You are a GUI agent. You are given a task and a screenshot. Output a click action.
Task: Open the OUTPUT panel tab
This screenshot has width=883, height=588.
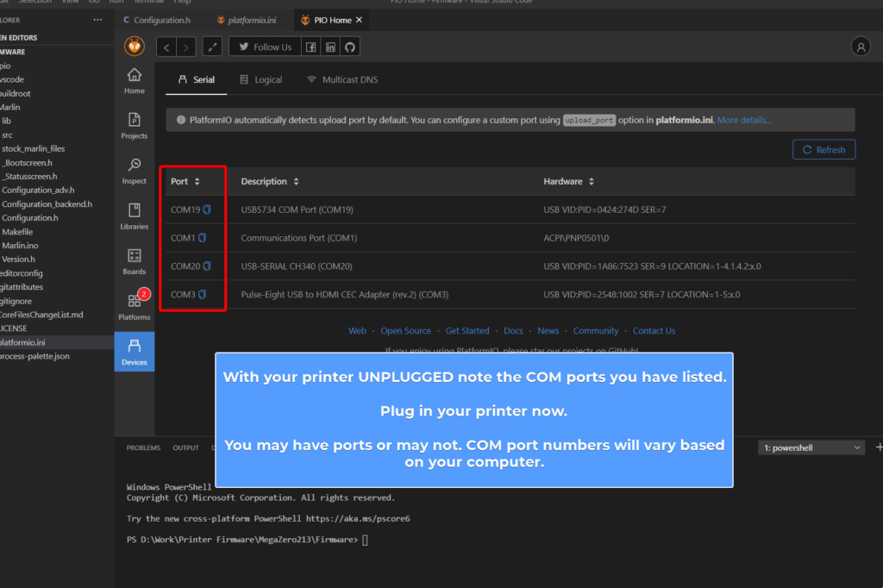click(x=186, y=447)
